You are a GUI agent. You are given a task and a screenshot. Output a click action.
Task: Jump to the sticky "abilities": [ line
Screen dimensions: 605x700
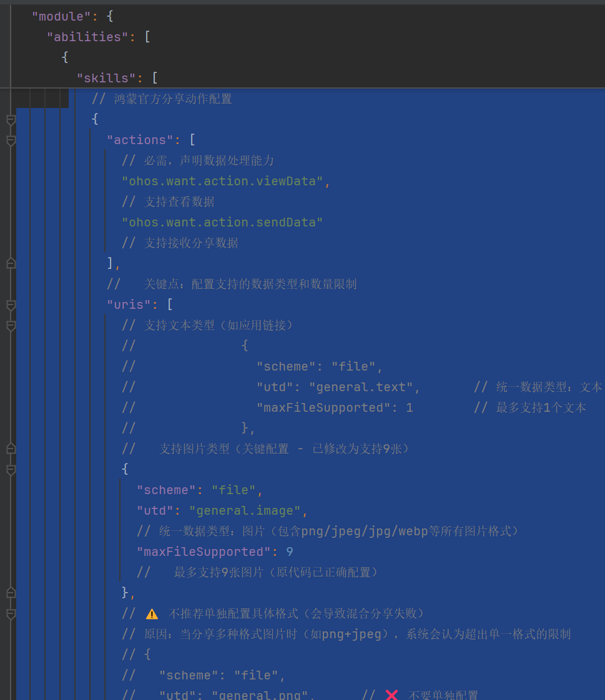(99, 37)
